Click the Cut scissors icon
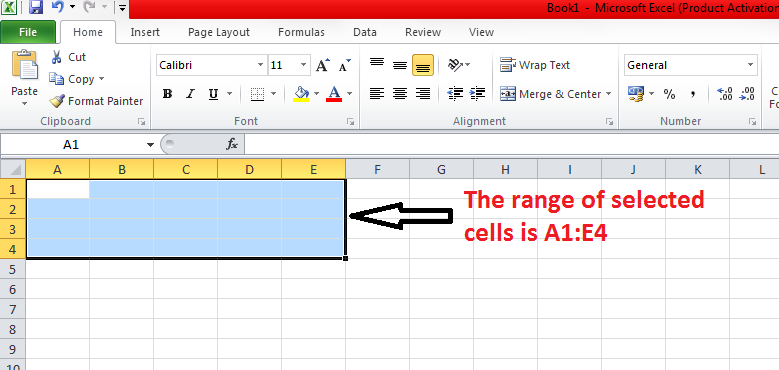779x370 pixels. click(57, 57)
